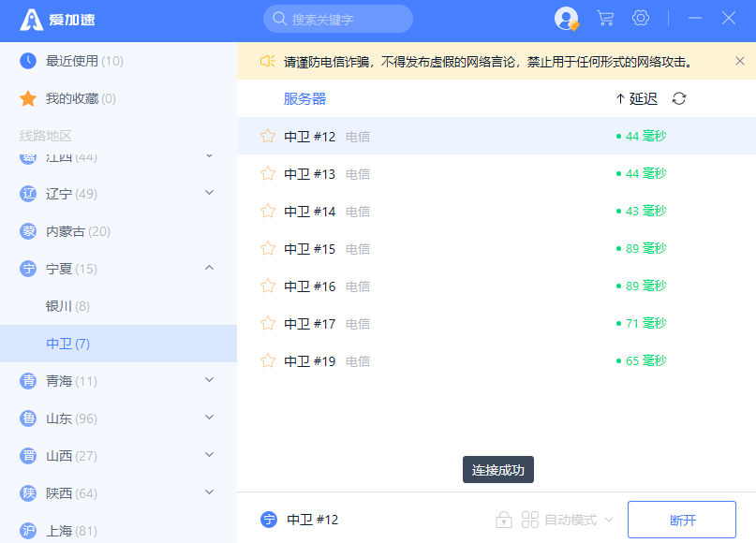
Task: Click the 辽 province icon
Action: [28, 194]
